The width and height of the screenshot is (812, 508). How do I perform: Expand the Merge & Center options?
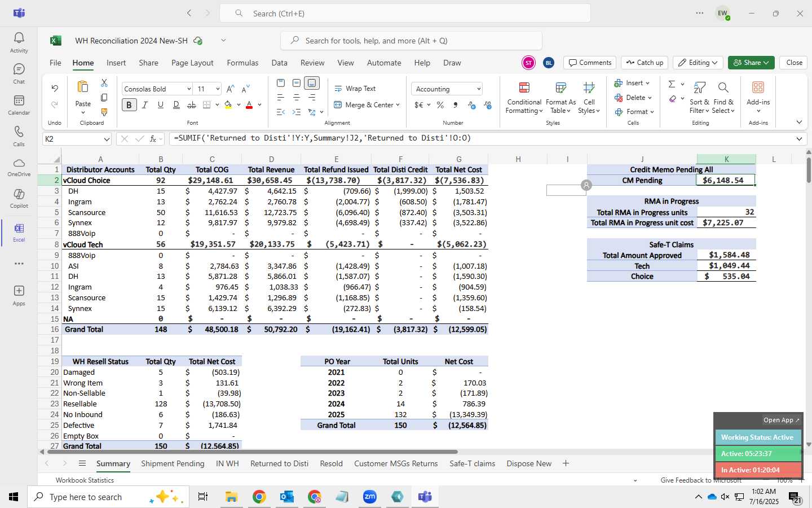[398, 105]
